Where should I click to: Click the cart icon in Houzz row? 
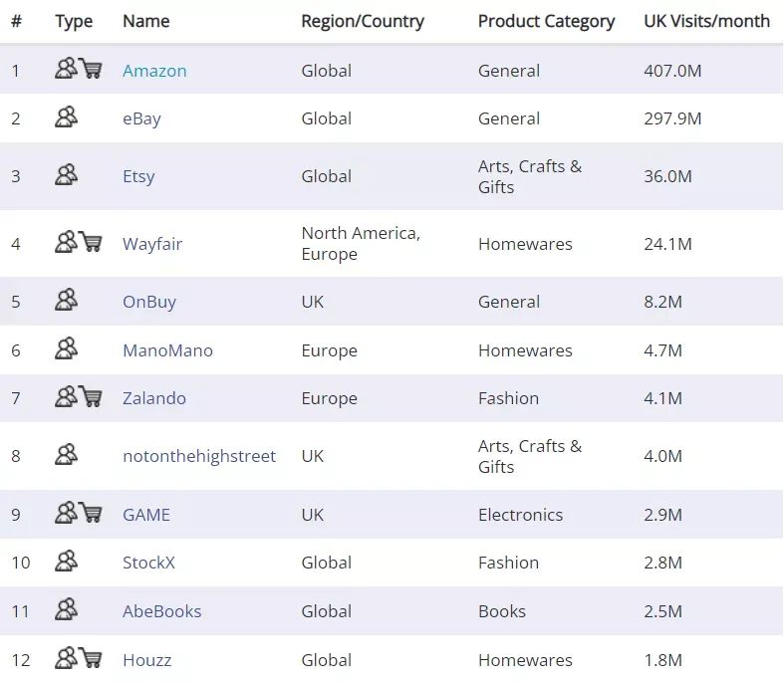(x=91, y=658)
